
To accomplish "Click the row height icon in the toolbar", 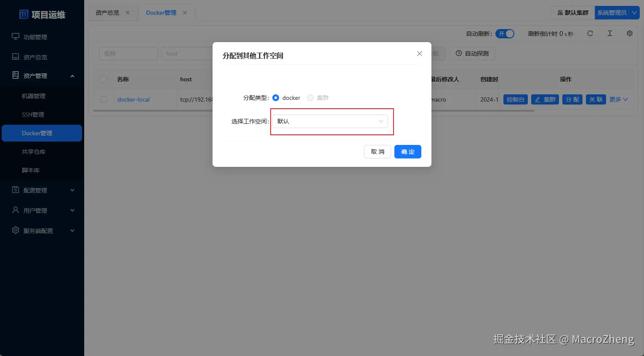I will pyautogui.click(x=609, y=33).
